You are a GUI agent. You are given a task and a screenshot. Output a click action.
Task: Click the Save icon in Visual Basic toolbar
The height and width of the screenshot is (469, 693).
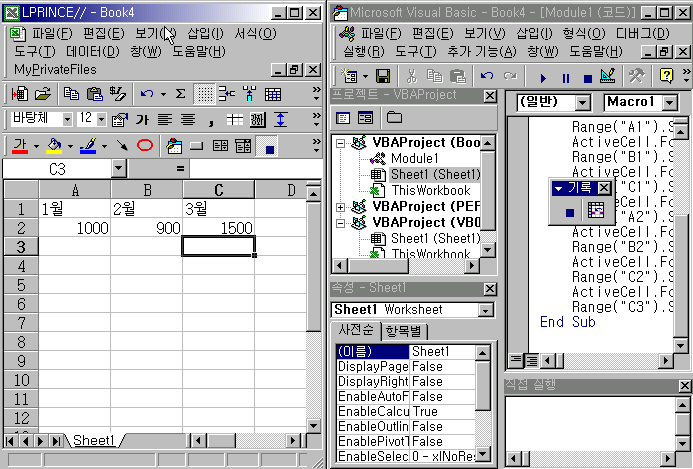pyautogui.click(x=383, y=76)
